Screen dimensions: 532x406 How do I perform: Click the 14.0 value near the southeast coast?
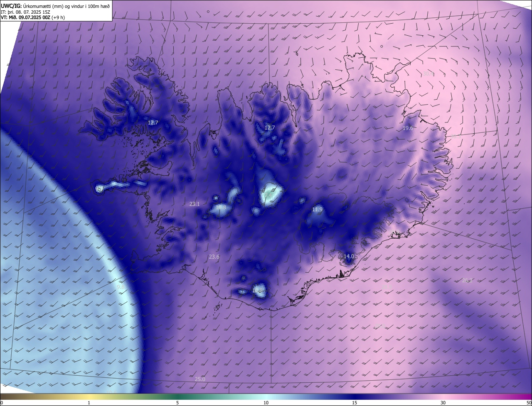pos(349,256)
